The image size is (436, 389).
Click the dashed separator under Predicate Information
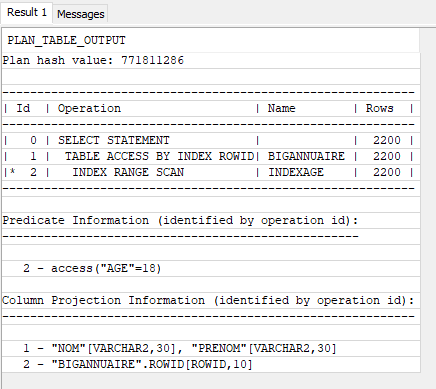click(211, 237)
